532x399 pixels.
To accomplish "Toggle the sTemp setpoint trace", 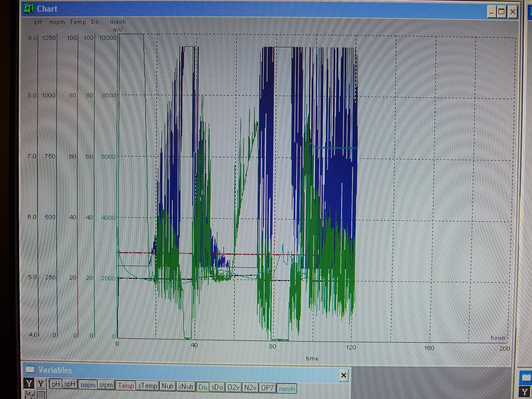I will tap(147, 386).
